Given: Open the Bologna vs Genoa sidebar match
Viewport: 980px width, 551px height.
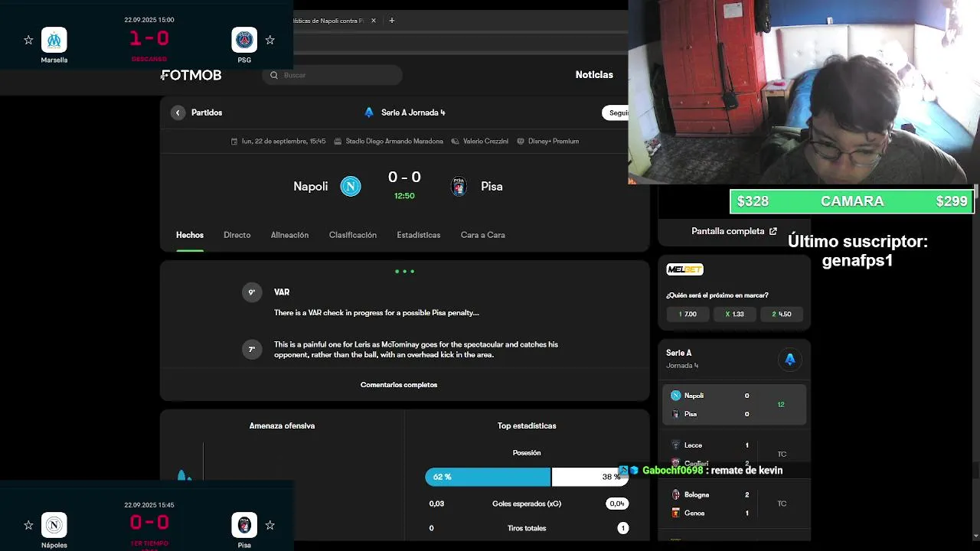Looking at the screenshot, I should click(x=734, y=504).
